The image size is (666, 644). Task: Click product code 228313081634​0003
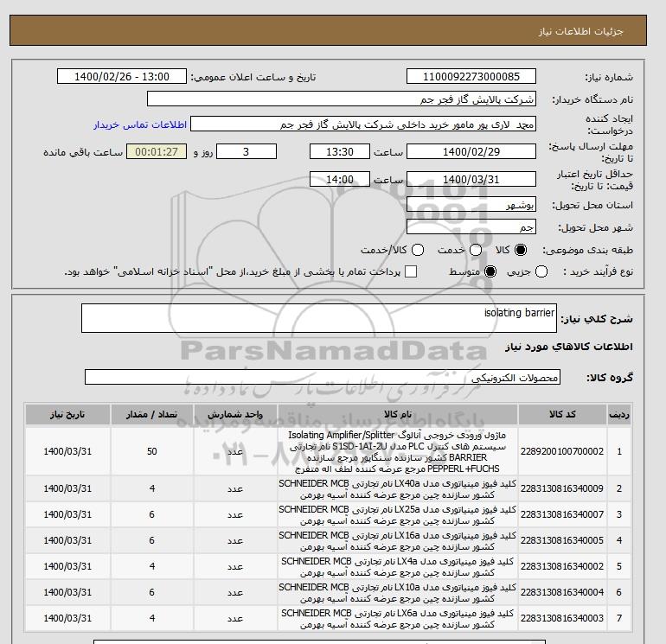coord(562,618)
